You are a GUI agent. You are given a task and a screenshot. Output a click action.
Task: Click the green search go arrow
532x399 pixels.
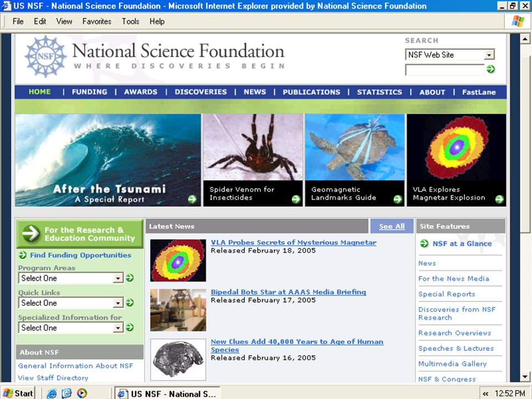point(490,69)
